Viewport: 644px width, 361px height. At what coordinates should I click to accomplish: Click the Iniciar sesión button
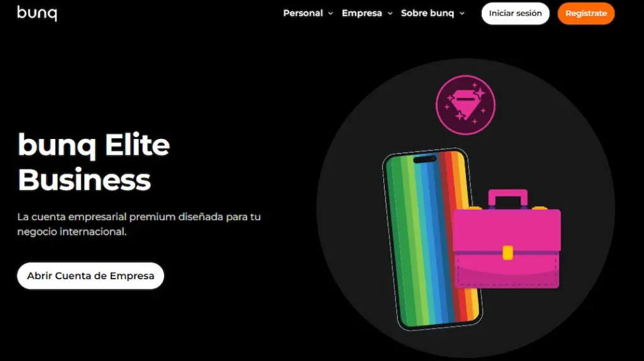coord(516,13)
